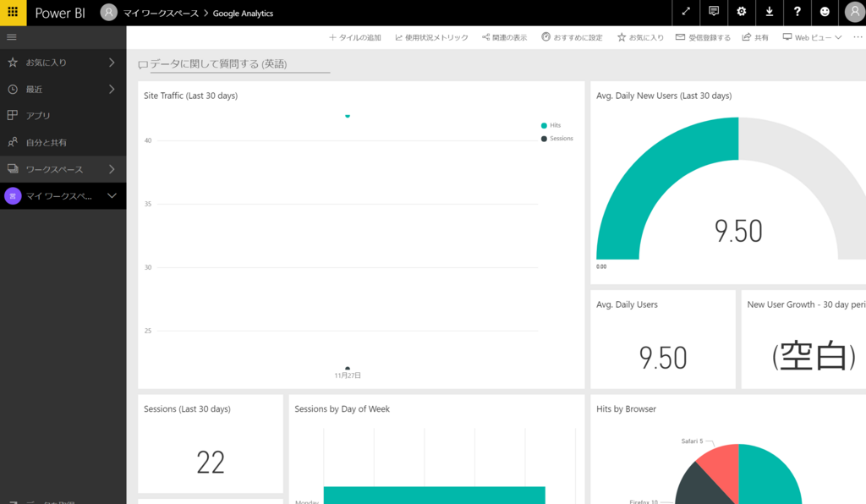Click the people icon beside 自分と共有
The image size is (866, 504).
12,142
